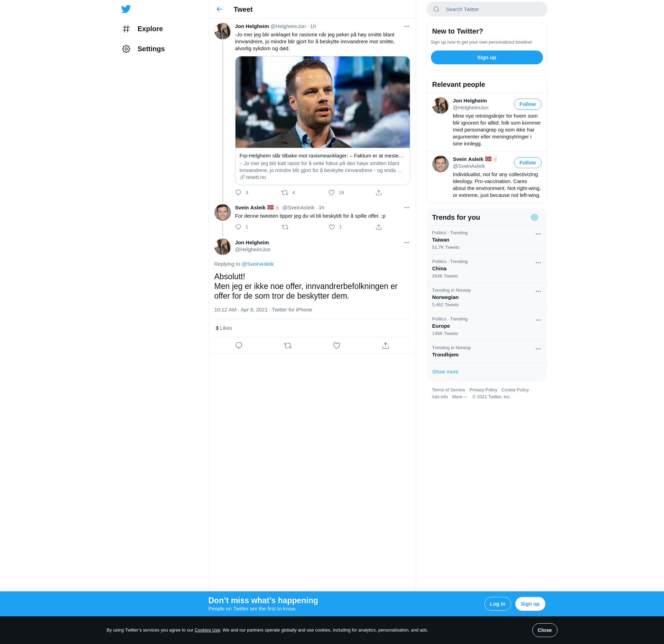This screenshot has height=644, width=664.
Task: Open the resett.no article image card
Action: 322,102
